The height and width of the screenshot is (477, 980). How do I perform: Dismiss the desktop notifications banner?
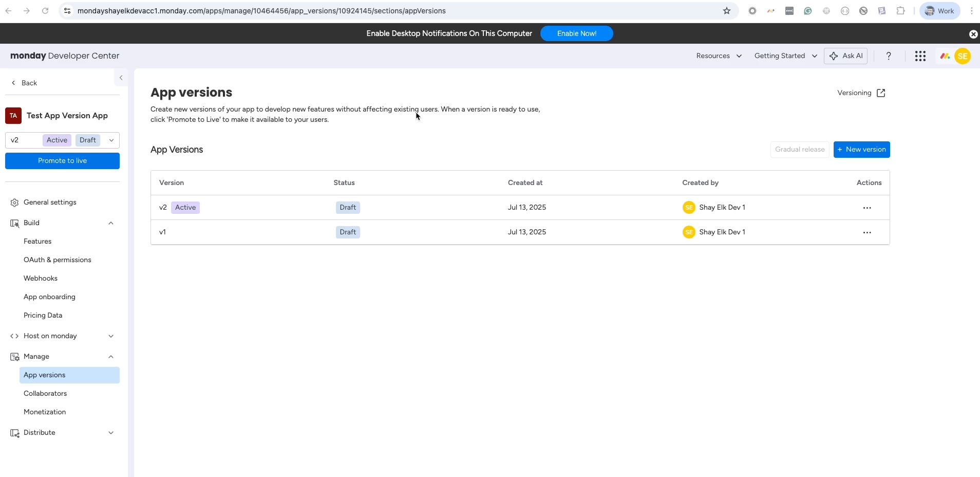(x=973, y=34)
